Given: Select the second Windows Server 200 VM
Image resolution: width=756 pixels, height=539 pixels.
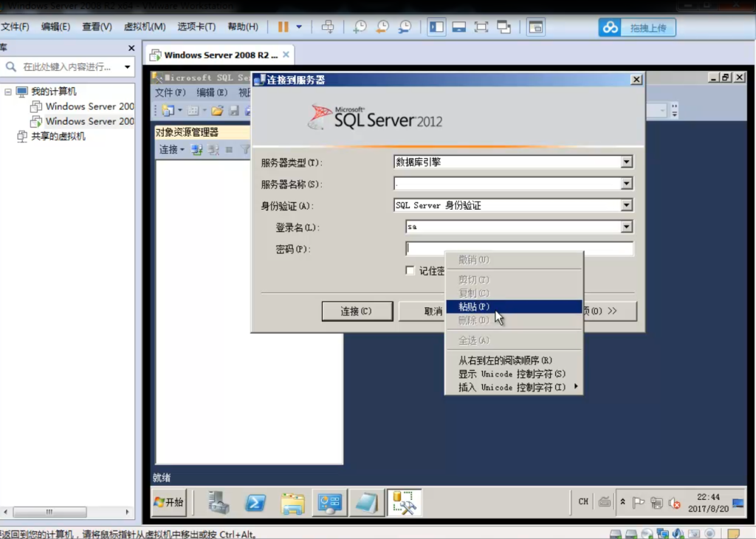Looking at the screenshot, I should click(x=89, y=122).
